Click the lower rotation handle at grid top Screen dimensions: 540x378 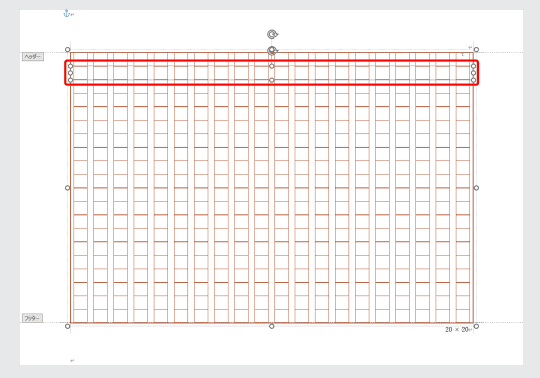pos(272,51)
